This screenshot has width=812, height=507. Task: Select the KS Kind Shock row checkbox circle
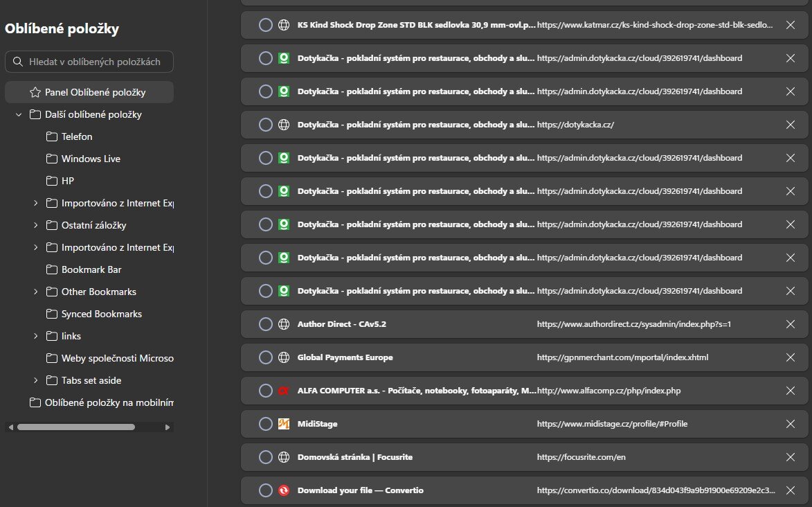point(266,25)
